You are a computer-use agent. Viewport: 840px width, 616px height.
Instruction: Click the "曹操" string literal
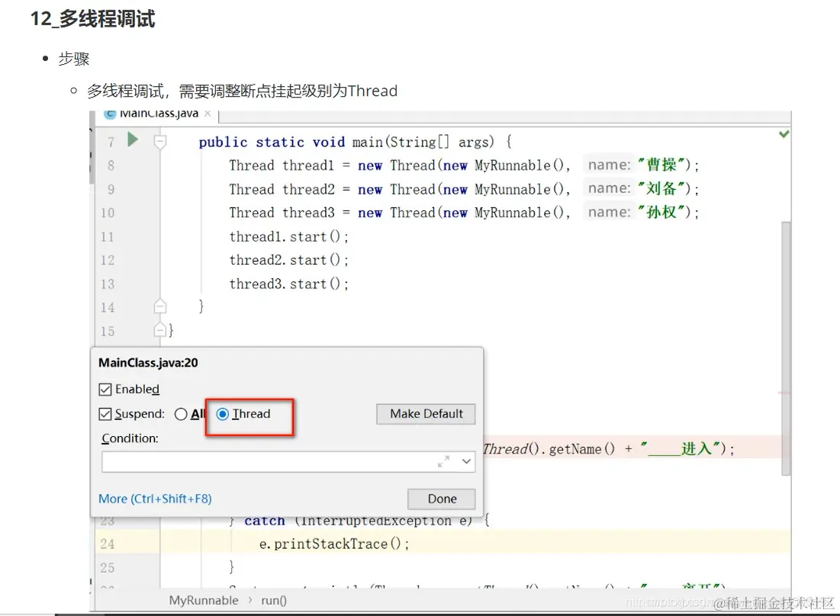661,165
